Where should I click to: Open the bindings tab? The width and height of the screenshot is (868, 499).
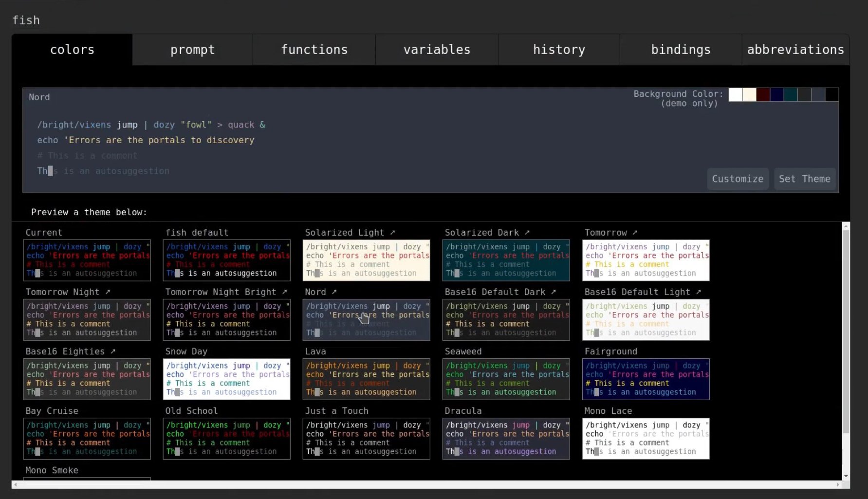681,50
